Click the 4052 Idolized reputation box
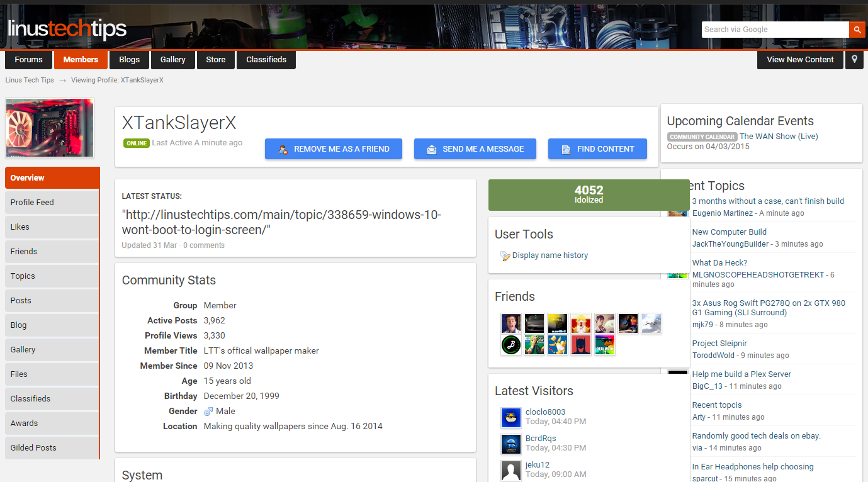The height and width of the screenshot is (482, 868). pos(589,194)
